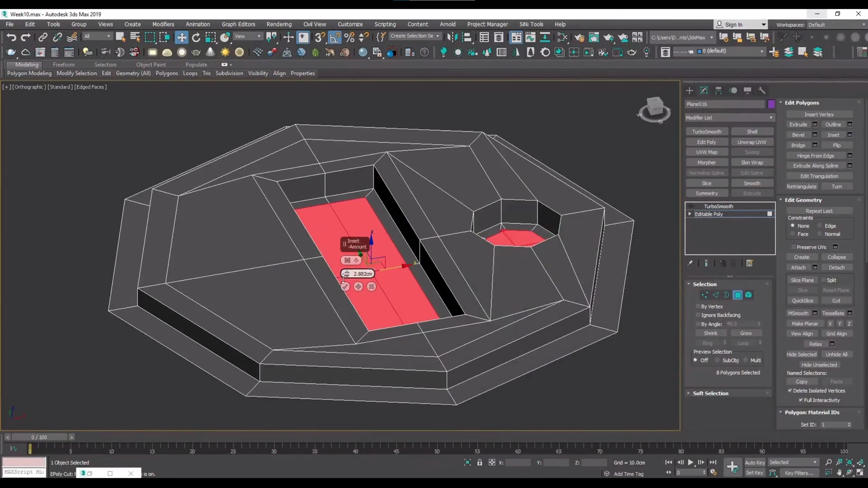Select the Rotate tool icon
Screen dimensions: 868x488
pos(196,37)
